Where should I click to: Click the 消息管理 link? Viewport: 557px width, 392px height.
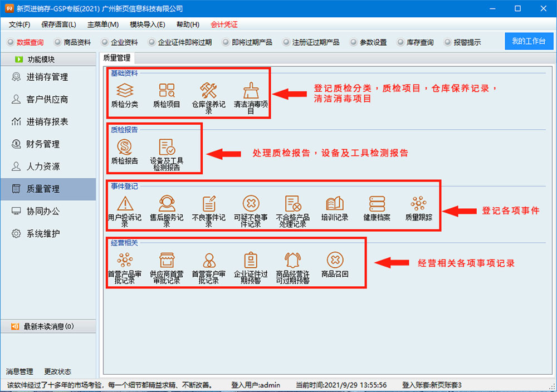pos(19,371)
